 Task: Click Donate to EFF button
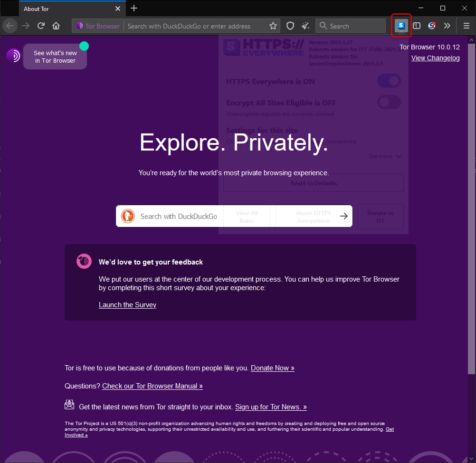pyautogui.click(x=381, y=217)
